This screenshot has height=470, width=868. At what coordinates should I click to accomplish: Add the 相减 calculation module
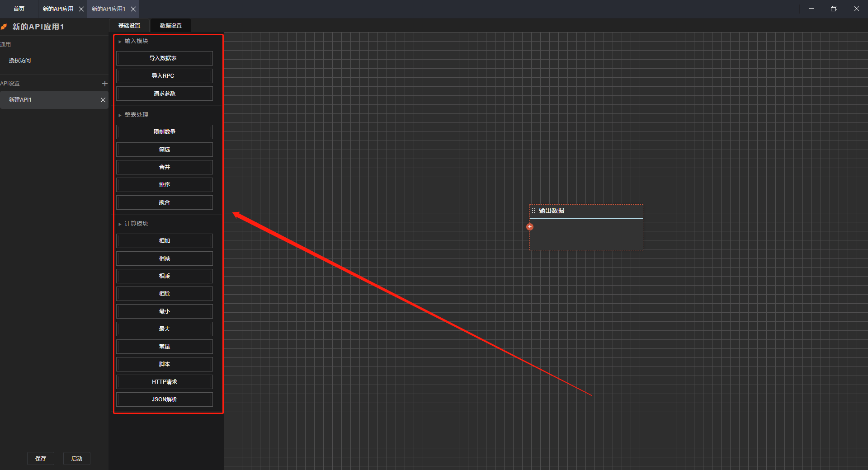pyautogui.click(x=165, y=258)
